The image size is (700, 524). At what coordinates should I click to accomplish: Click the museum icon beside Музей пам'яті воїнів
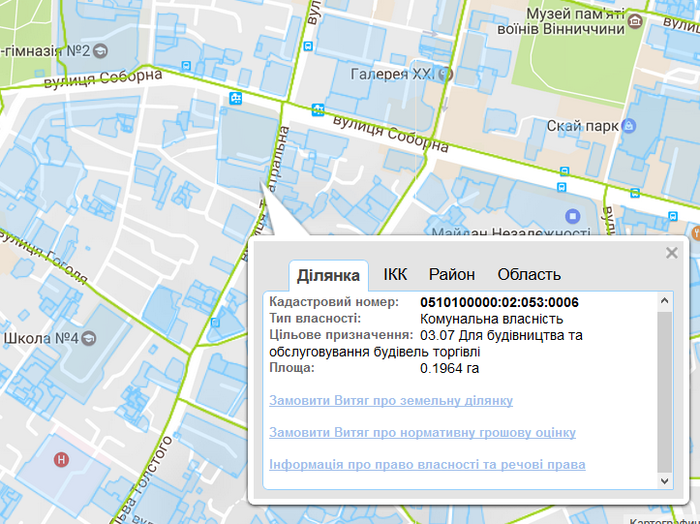(x=635, y=21)
